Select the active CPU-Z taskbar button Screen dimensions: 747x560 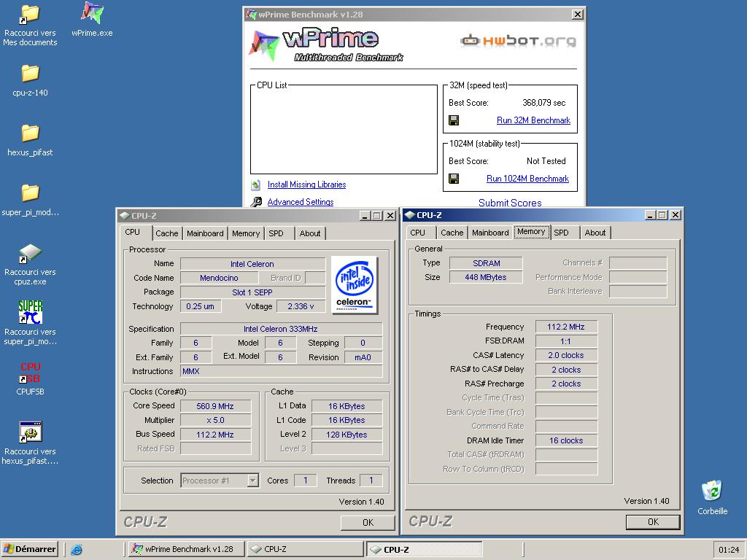424,549
